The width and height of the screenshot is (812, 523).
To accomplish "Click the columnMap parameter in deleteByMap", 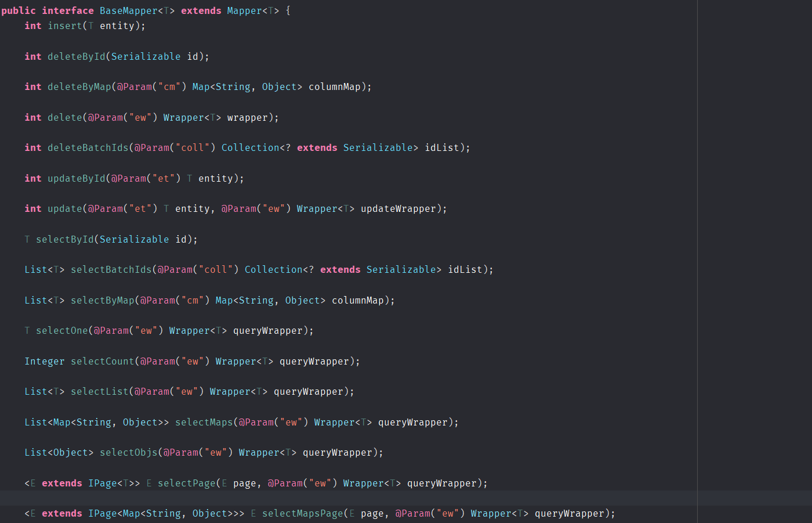I will pos(335,86).
